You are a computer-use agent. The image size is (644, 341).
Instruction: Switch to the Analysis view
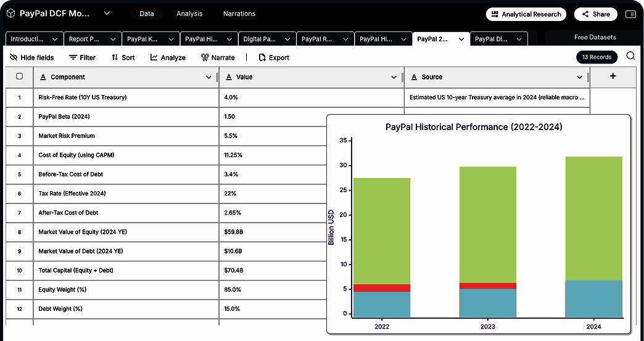pyautogui.click(x=189, y=14)
